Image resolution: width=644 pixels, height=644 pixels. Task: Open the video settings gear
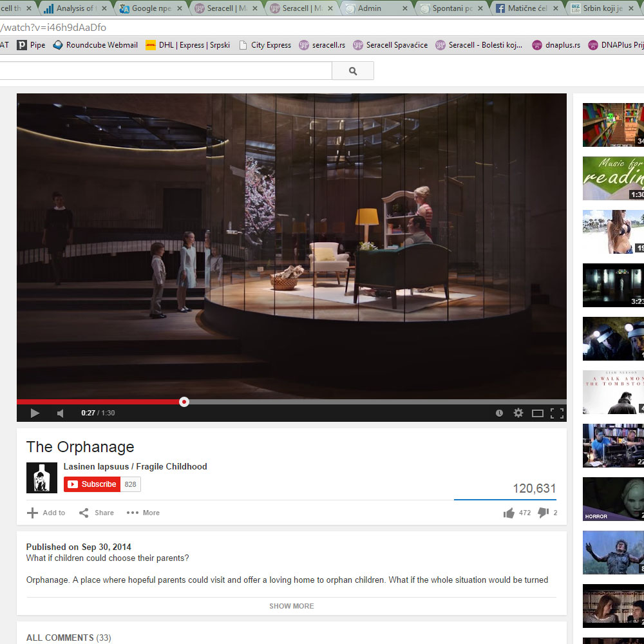coord(518,413)
